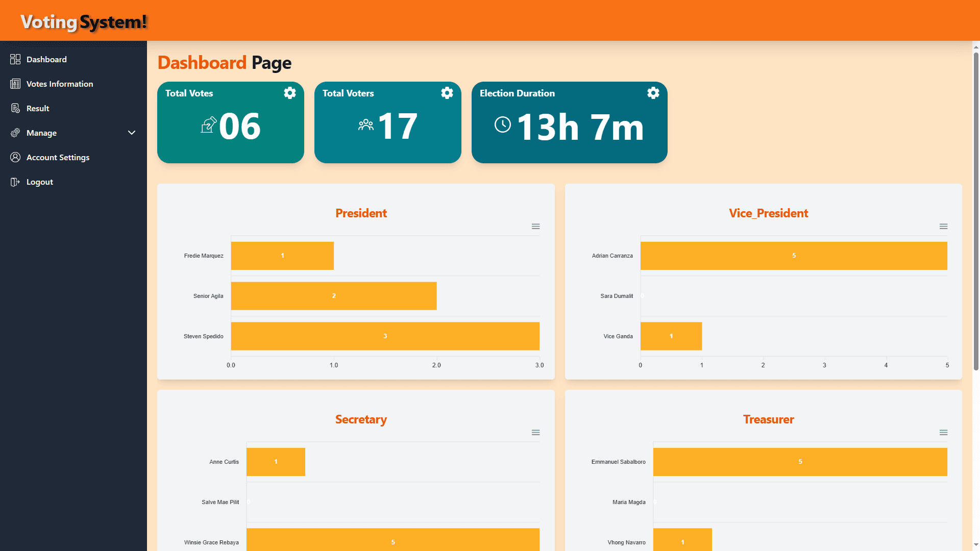
Task: Click the Votes Information list icon
Action: click(15, 84)
